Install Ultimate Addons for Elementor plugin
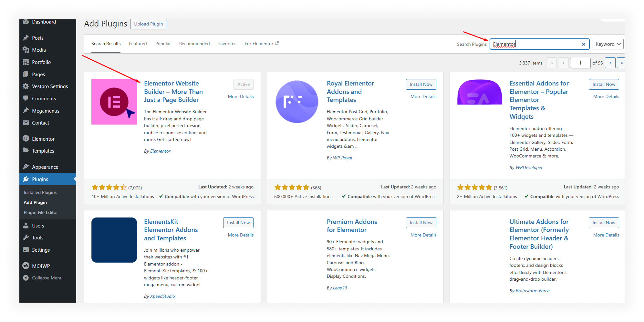Viewport: 644px width, 322px height. pyautogui.click(x=604, y=223)
